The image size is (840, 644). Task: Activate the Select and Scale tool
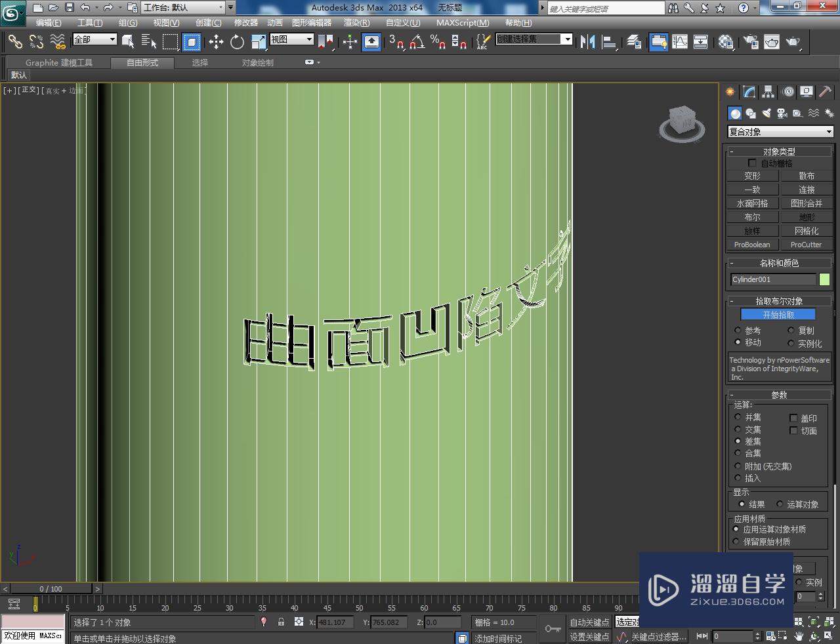click(258, 42)
